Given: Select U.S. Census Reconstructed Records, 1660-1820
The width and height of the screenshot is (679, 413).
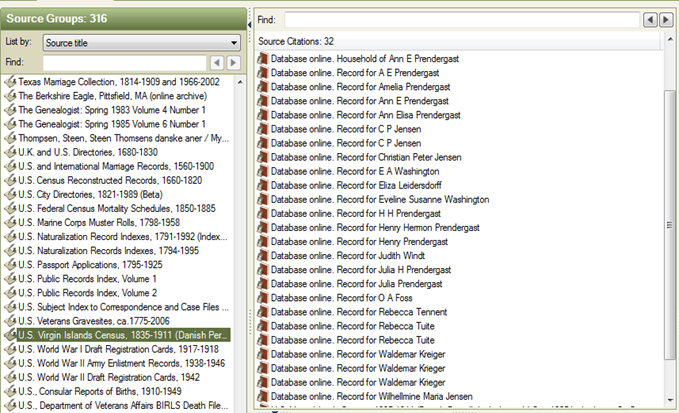Looking at the screenshot, I should 110,180.
